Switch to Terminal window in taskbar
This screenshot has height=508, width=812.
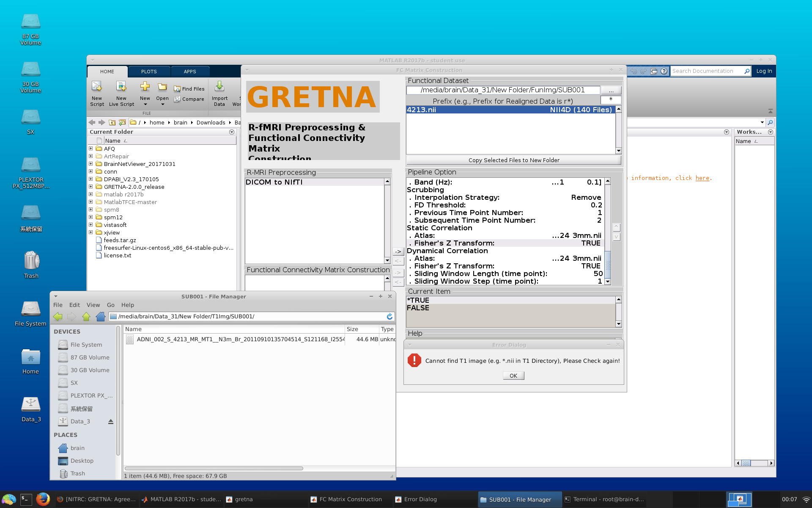pyautogui.click(x=604, y=500)
